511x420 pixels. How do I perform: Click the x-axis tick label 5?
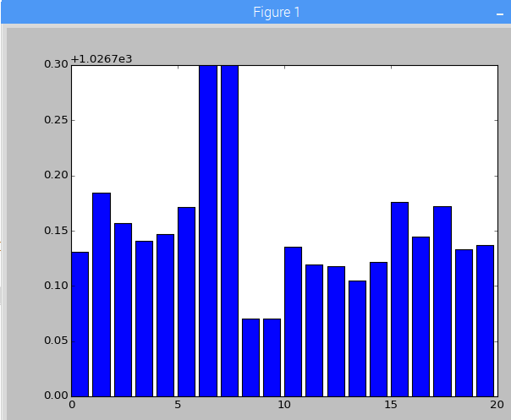point(178,404)
